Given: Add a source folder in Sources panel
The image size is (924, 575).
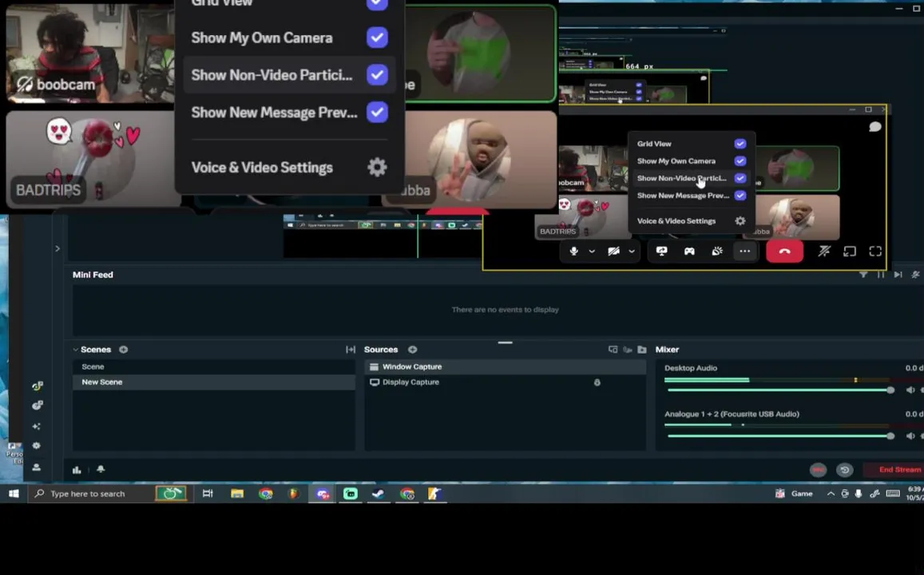Looking at the screenshot, I should coord(642,349).
